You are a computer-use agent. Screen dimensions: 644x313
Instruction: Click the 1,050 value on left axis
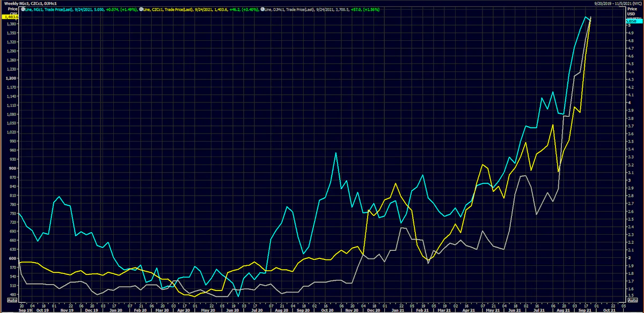pyautogui.click(x=11, y=123)
